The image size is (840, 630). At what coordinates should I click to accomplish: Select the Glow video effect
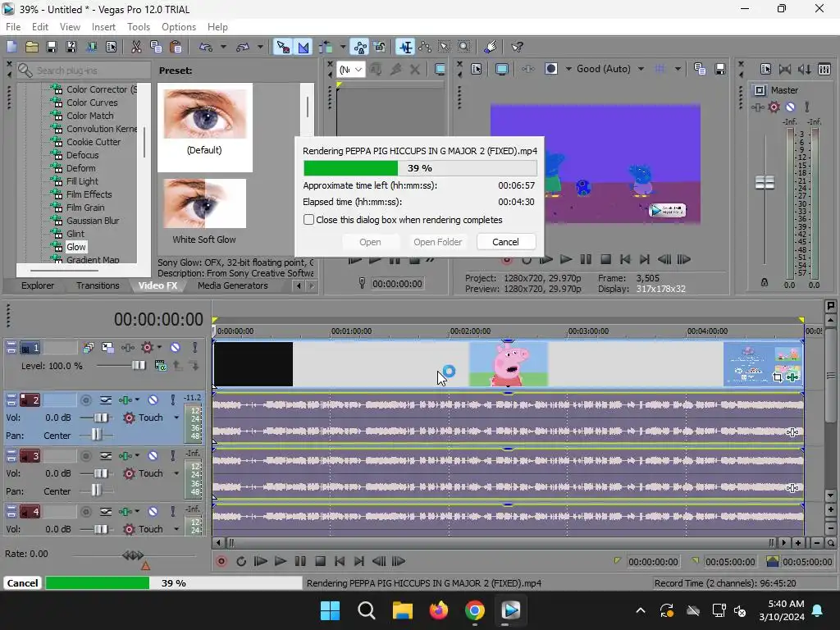pyautogui.click(x=75, y=247)
